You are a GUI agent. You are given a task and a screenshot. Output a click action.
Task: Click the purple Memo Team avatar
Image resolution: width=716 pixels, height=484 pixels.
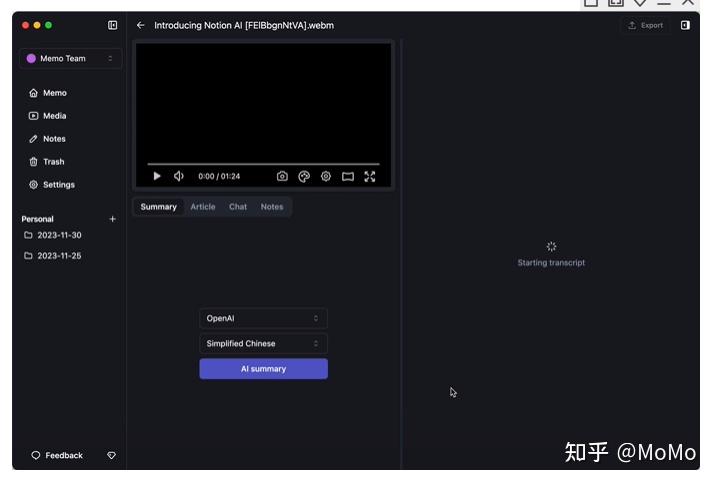pos(31,58)
